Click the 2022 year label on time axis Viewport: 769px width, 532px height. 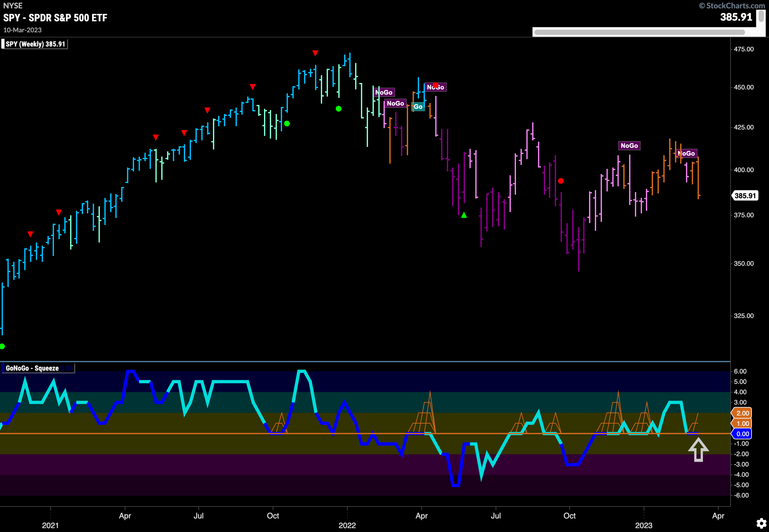pos(347,526)
